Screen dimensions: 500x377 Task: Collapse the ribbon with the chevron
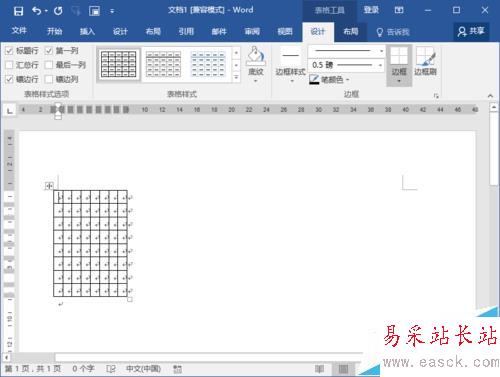click(x=490, y=96)
